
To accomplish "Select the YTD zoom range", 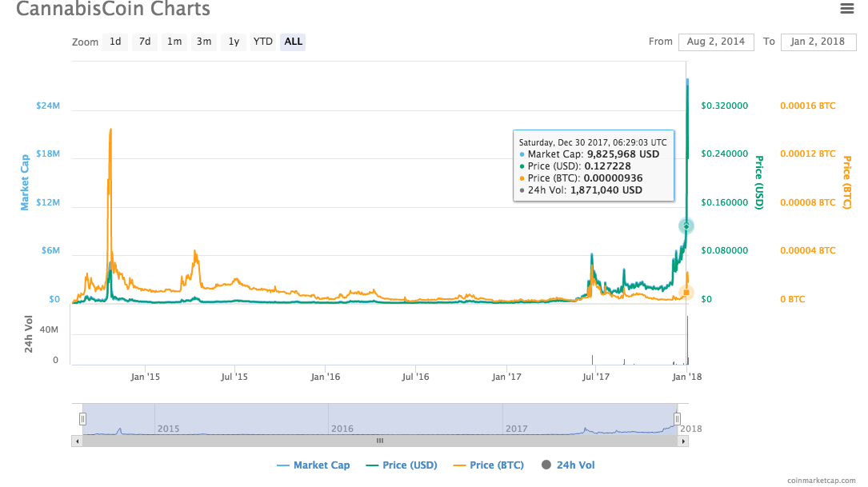I will click(263, 42).
